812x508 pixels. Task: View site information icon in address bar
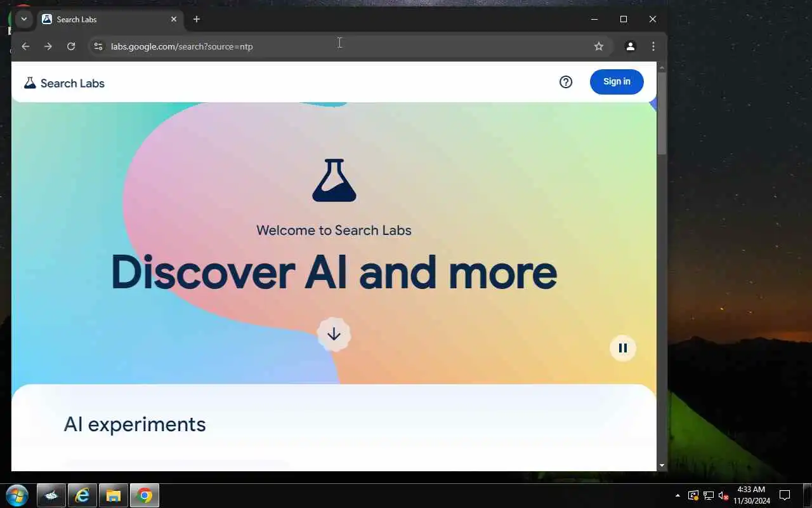tap(98, 46)
